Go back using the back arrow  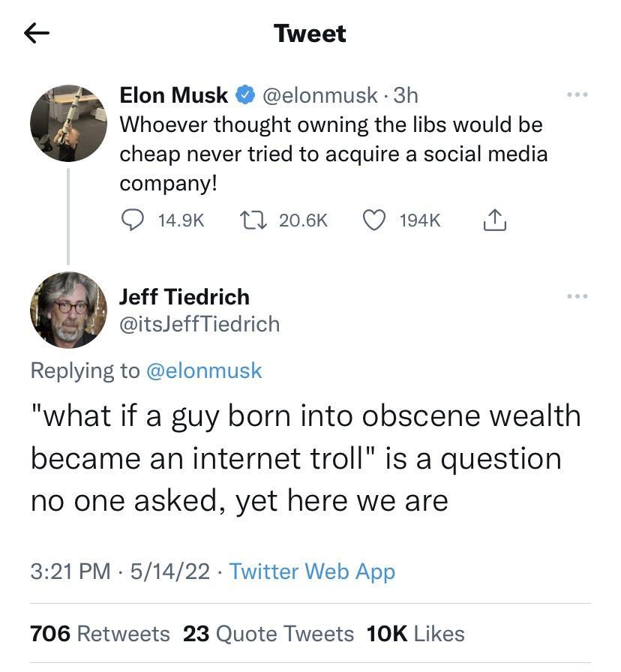37,33
